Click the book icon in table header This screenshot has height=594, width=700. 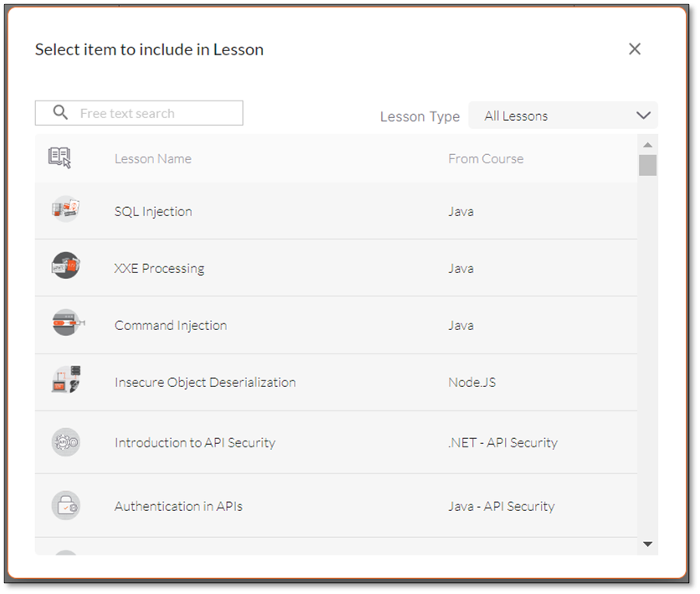coord(59,158)
